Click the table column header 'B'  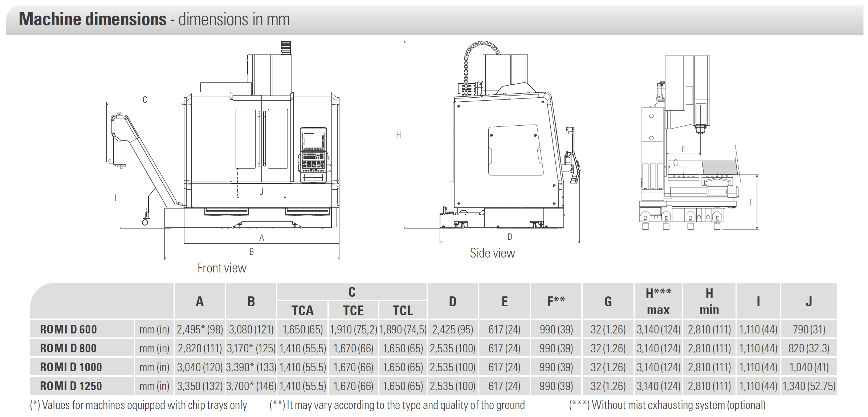[251, 301]
